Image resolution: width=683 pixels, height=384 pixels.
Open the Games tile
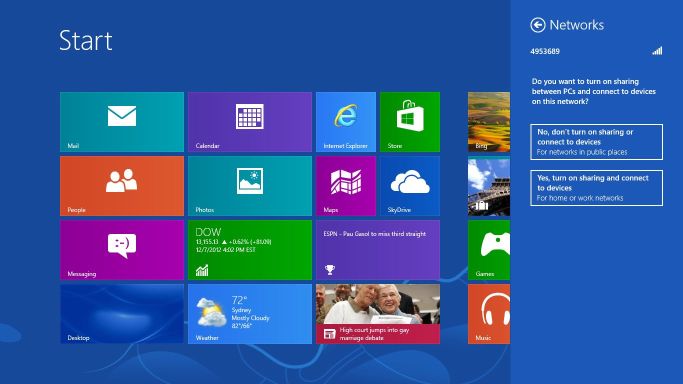[489, 250]
